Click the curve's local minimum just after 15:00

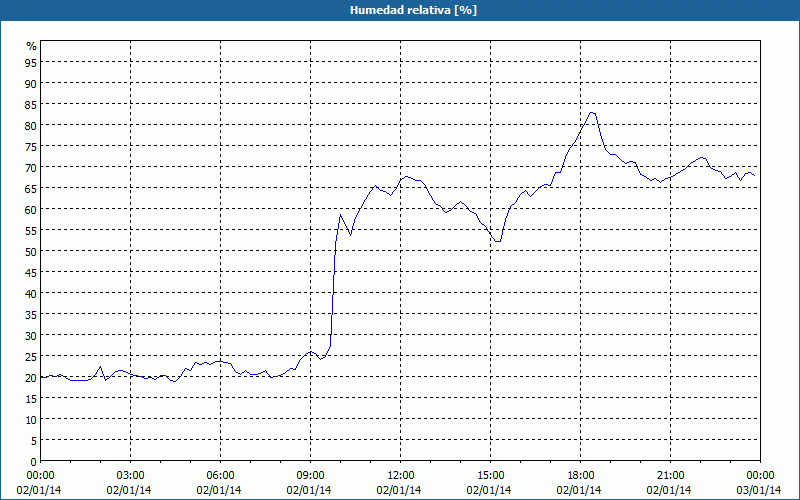point(497,241)
